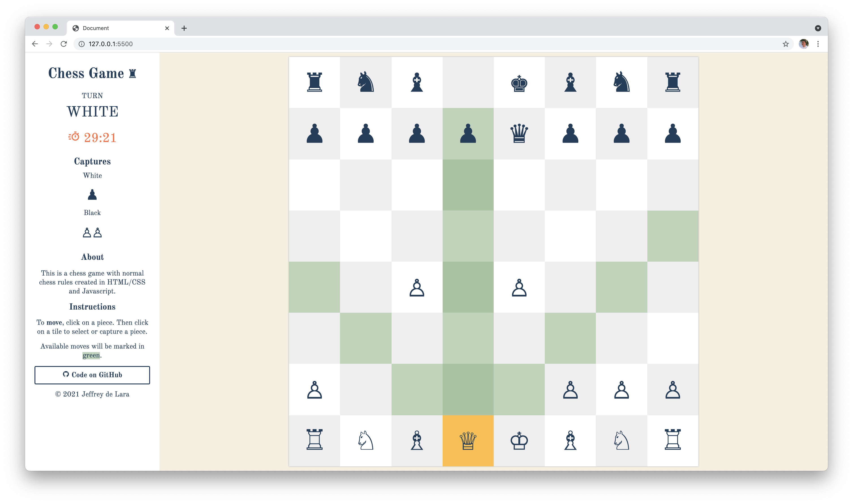This screenshot has height=504, width=853.
Task: Select the white rook on a1
Action: (x=314, y=439)
